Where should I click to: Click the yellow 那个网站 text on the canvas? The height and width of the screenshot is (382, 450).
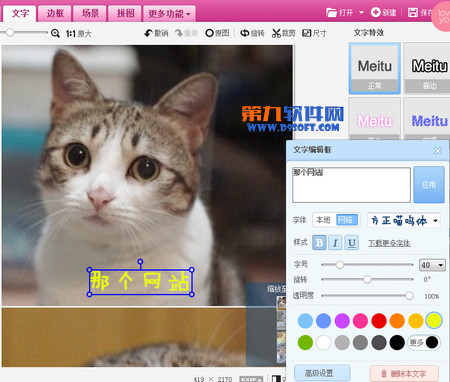point(140,282)
